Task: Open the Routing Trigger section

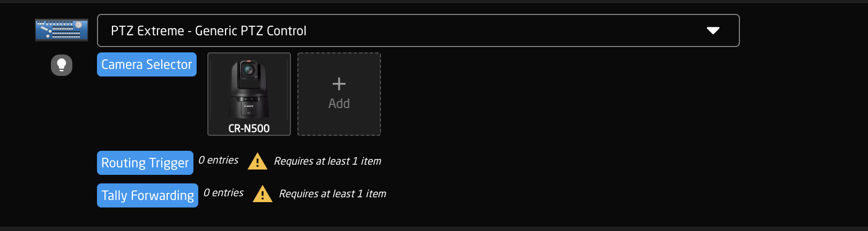Action: [145, 163]
